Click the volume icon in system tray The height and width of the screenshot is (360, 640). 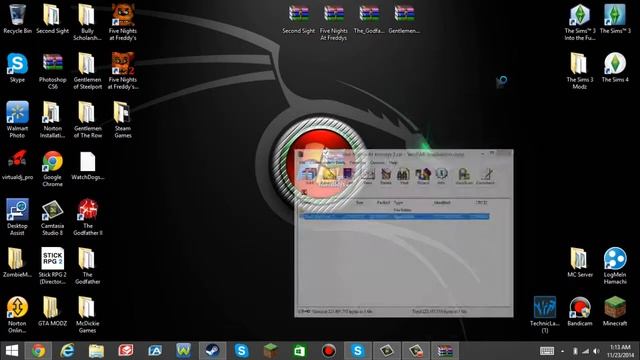click(x=596, y=351)
